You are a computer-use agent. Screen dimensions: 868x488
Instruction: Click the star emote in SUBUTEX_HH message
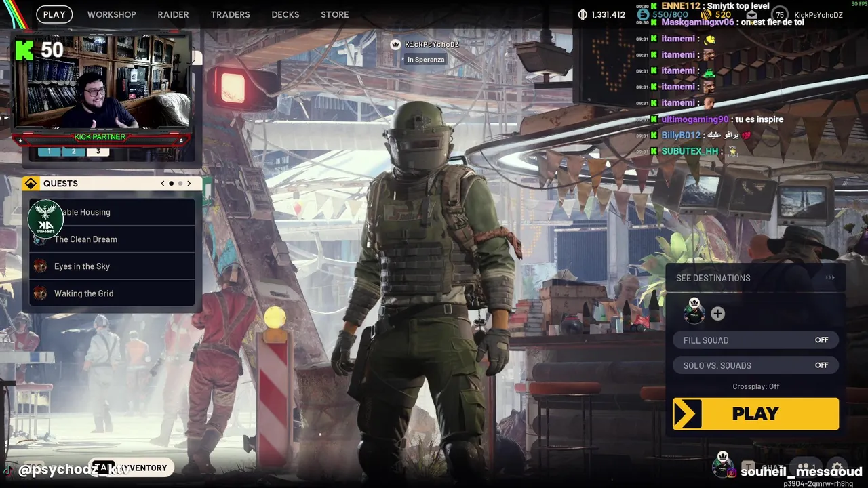tap(732, 152)
